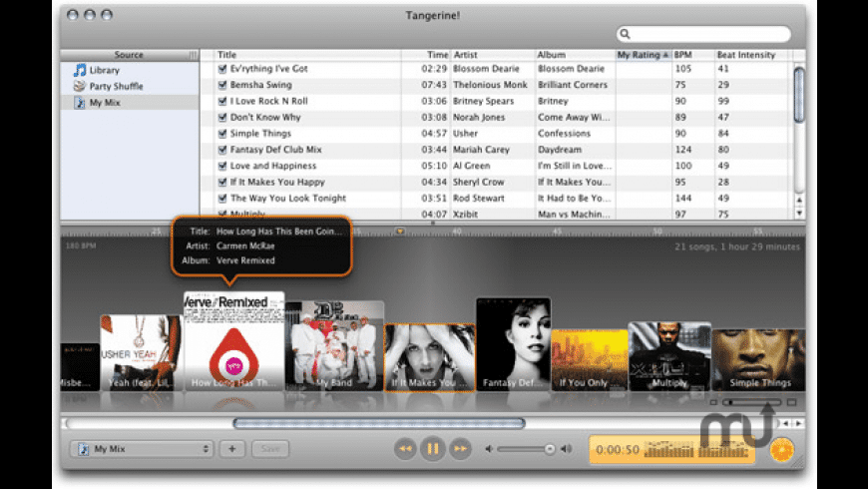Click the low volume speaker icon
868x489 pixels.
[x=489, y=449]
